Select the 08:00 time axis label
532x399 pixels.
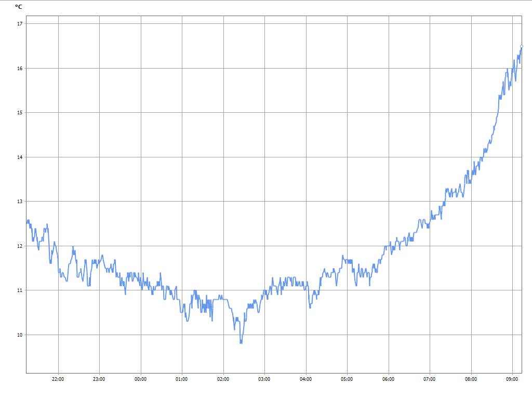point(471,379)
